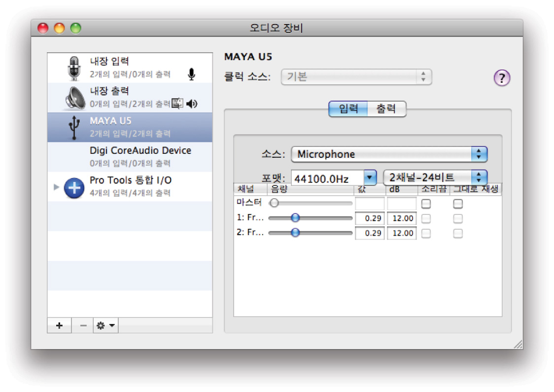Screen dimensions: 554x392
Task: Select the MAYA U5 device name in list
Action: click(110, 121)
